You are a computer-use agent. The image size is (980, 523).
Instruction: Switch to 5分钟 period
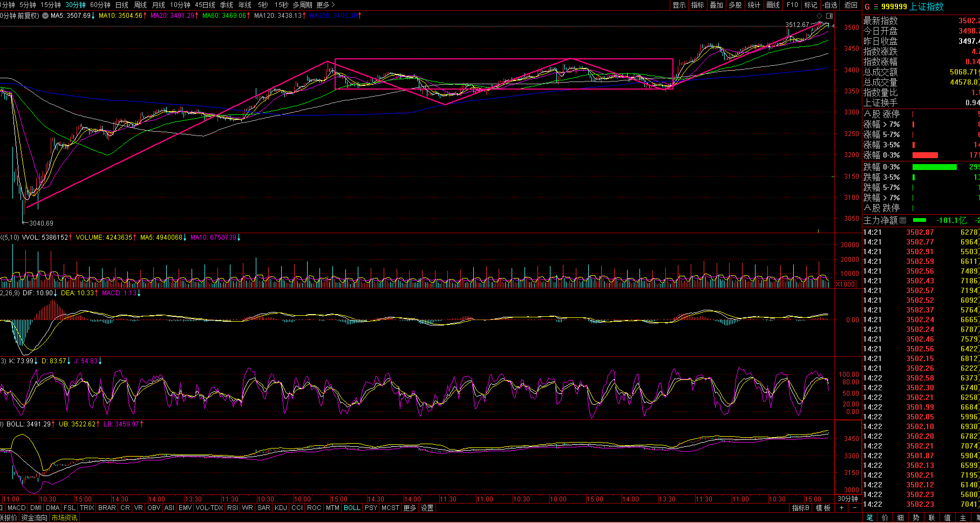(27, 5)
